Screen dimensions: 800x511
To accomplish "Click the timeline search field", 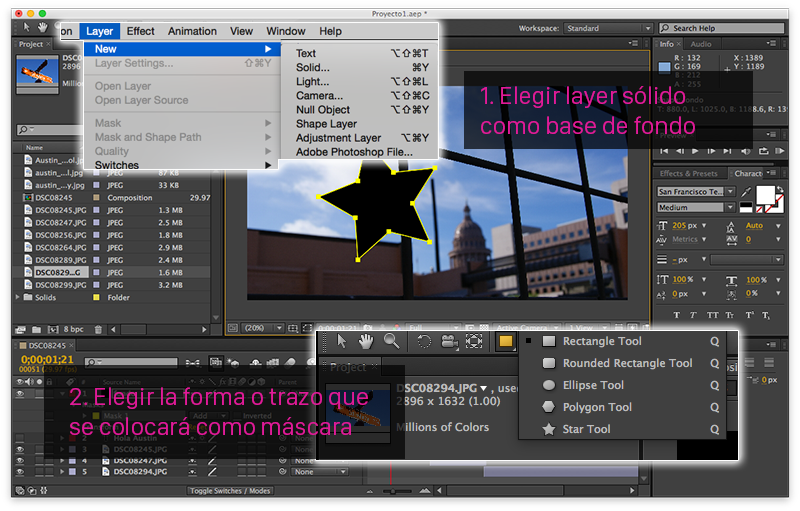I will click(x=131, y=362).
